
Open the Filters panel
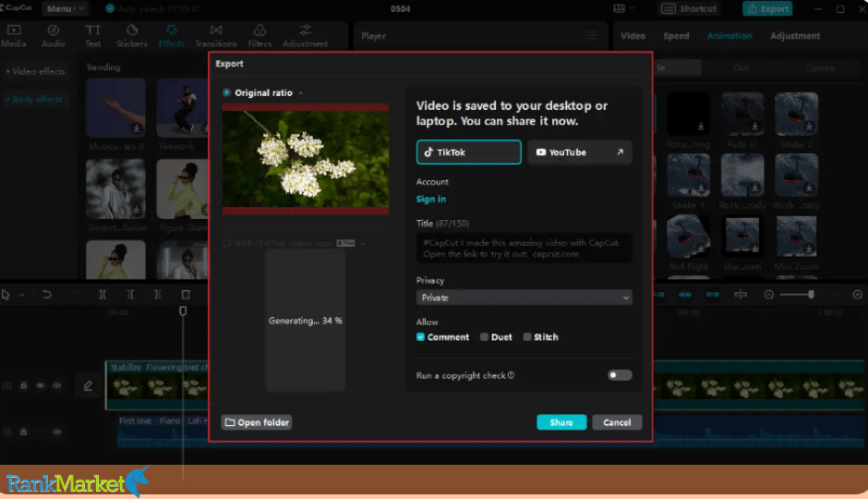259,36
